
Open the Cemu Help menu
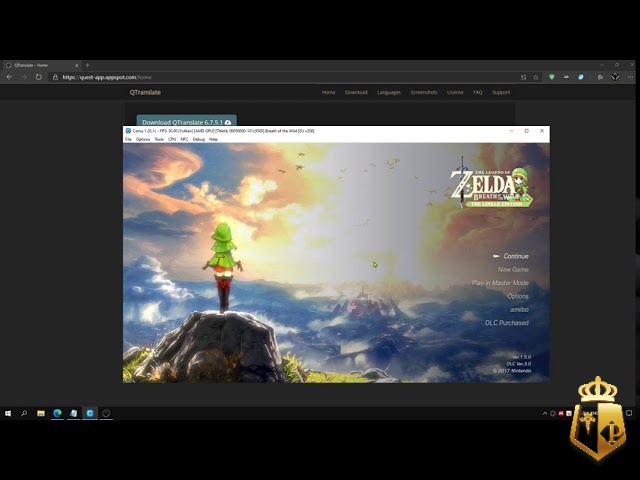click(213, 139)
